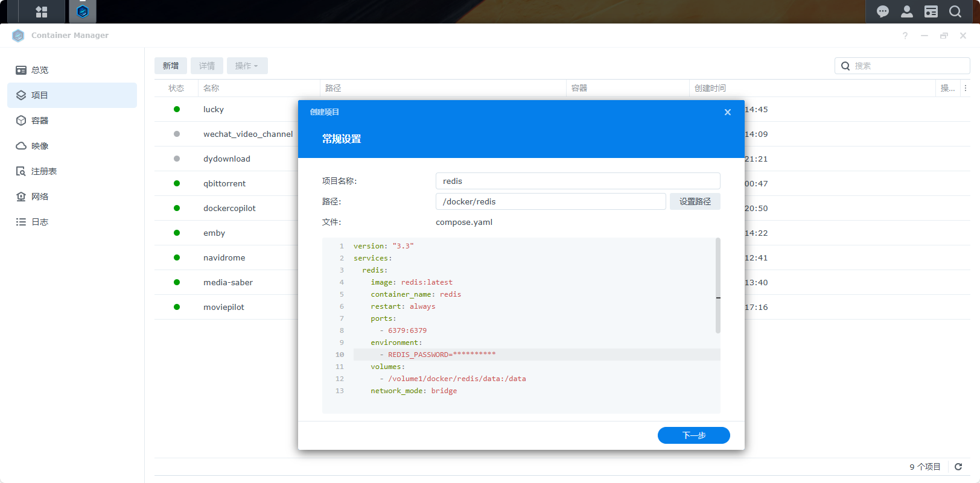The width and height of the screenshot is (980, 483).
Task: Open the notifications chat bubble icon
Action: coord(882,11)
